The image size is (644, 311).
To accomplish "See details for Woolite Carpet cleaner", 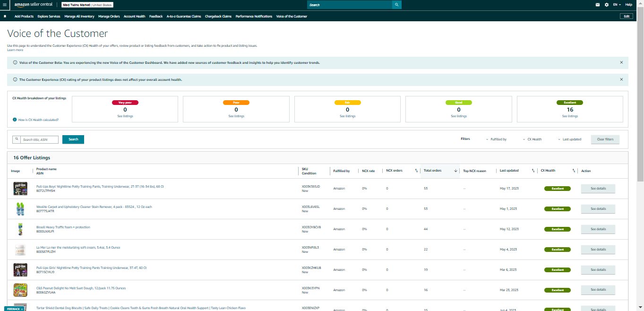I will coord(598,208).
